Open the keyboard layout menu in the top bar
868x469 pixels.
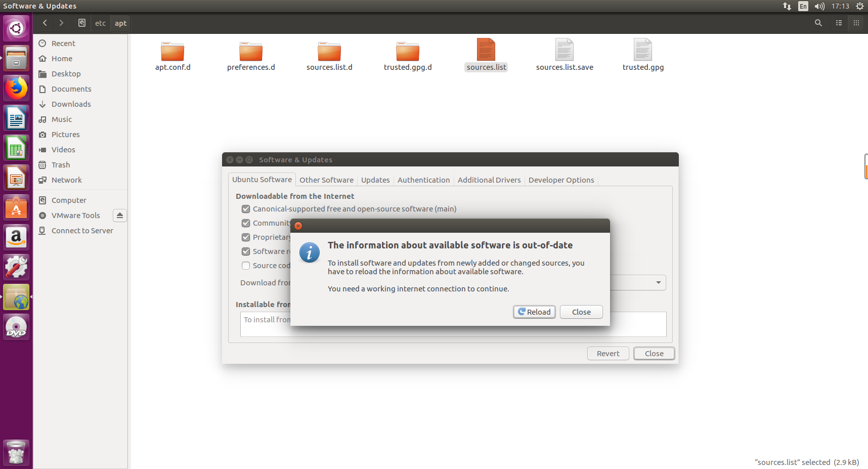pos(803,6)
